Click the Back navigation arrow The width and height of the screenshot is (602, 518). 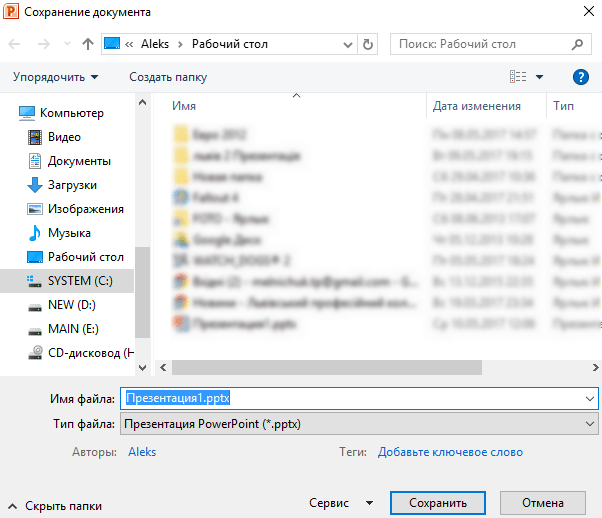14,44
